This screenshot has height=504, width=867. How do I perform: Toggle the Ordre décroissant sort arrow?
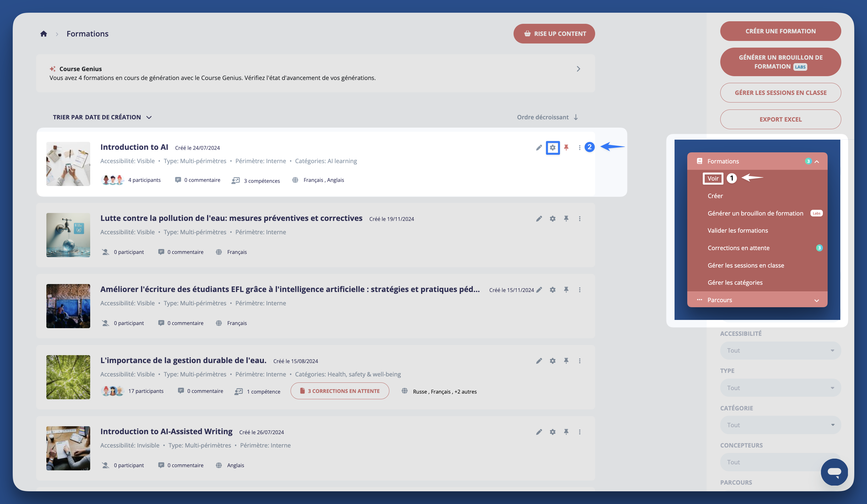coord(575,117)
